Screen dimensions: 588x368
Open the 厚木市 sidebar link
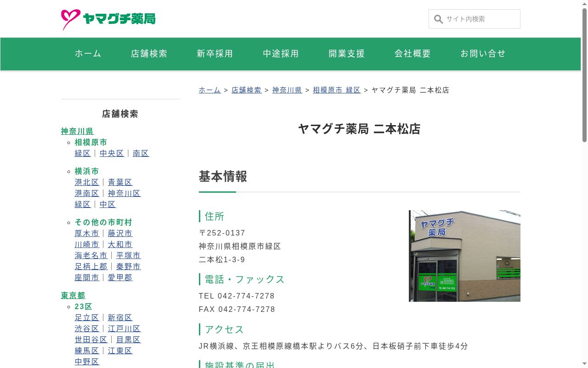tap(87, 234)
